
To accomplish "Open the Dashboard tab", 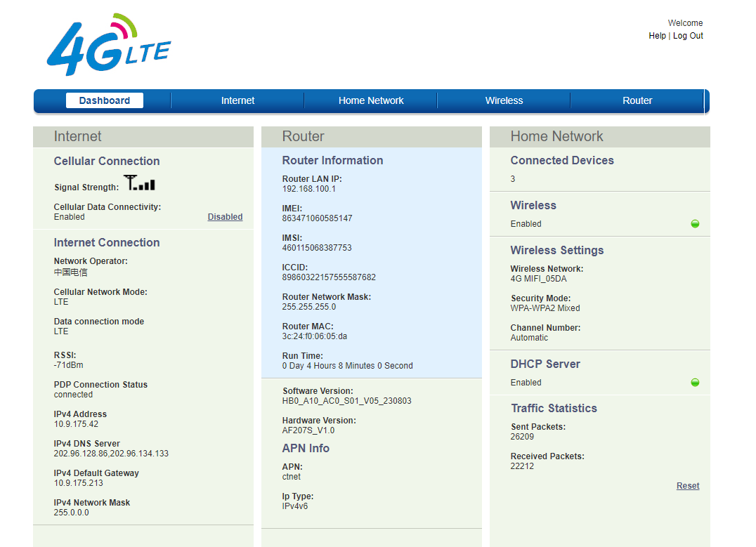I will click(x=105, y=100).
